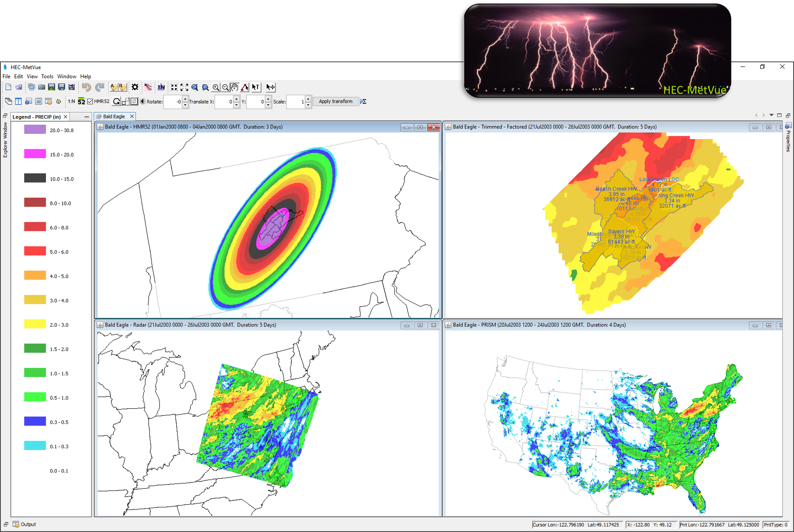Image resolution: width=794 pixels, height=532 pixels.
Task: Click the redo arrow icon
Action: click(99, 87)
